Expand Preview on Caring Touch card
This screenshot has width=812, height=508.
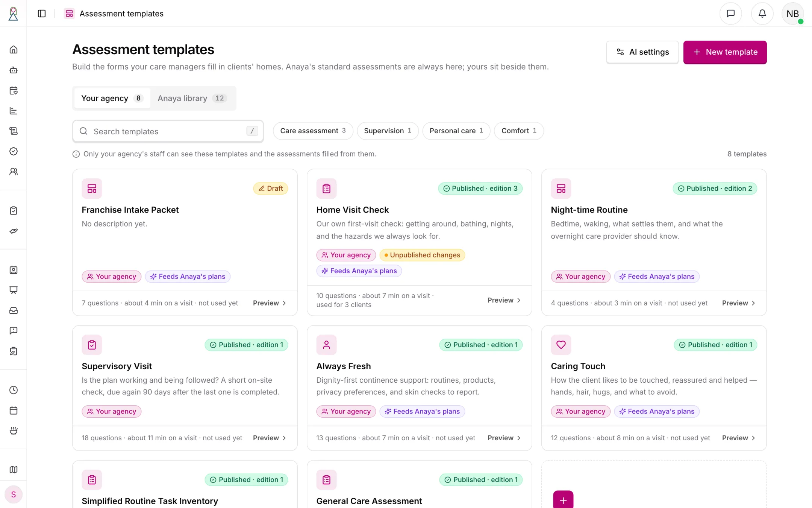[739, 438]
